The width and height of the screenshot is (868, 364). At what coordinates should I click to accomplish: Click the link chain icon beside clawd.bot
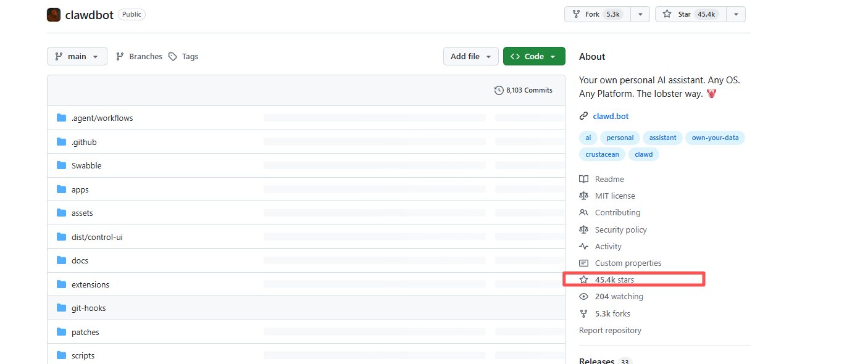tap(583, 116)
